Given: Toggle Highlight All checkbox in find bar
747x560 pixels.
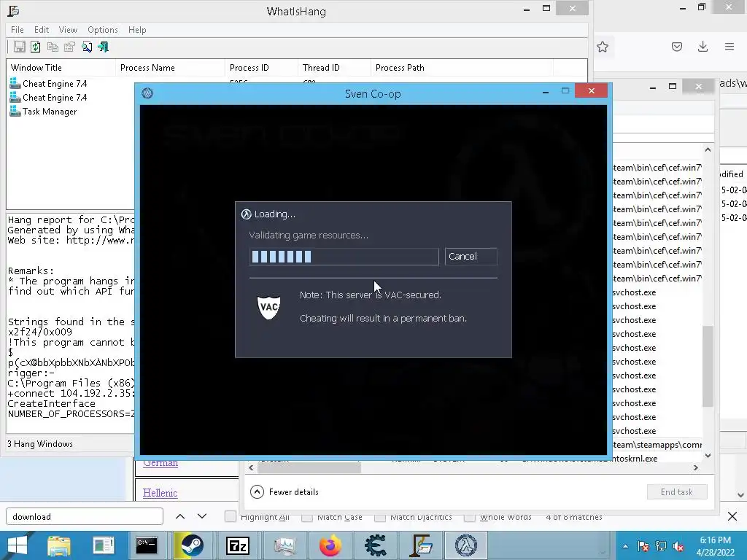Looking at the screenshot, I should point(230,516).
